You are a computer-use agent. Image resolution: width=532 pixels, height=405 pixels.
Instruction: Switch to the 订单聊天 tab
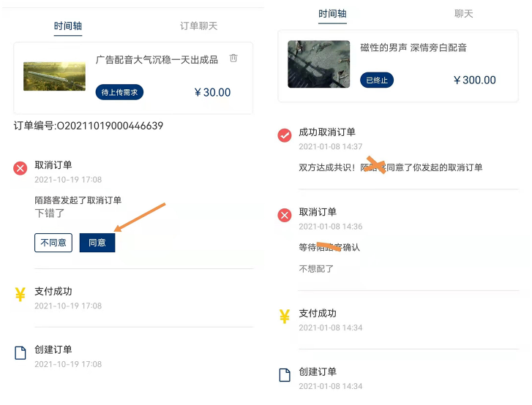pyautogui.click(x=199, y=26)
